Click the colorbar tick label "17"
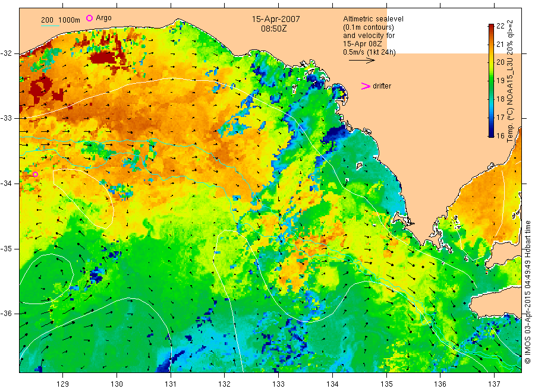535x392 pixels. pos(500,118)
